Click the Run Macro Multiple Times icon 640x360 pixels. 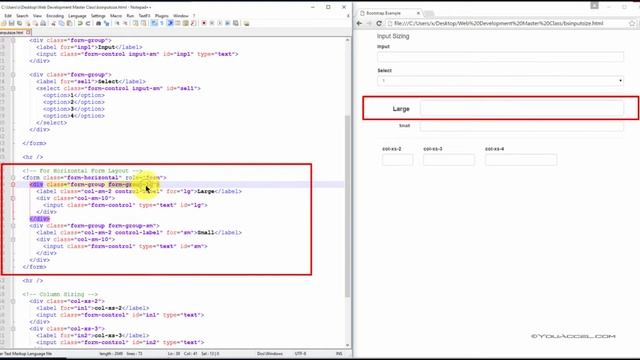click(x=227, y=23)
